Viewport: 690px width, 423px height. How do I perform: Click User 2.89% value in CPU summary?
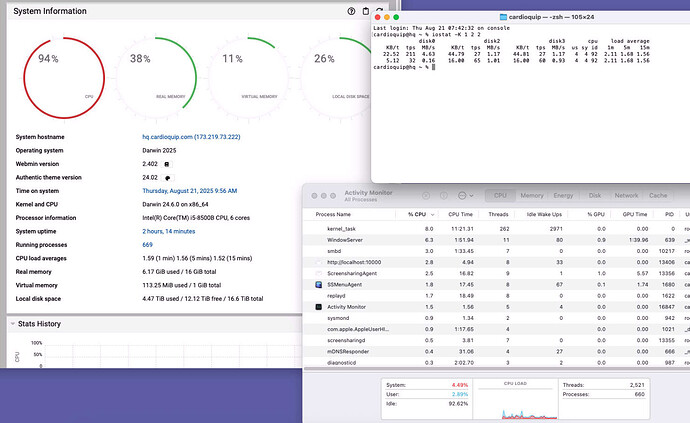[x=460, y=394]
